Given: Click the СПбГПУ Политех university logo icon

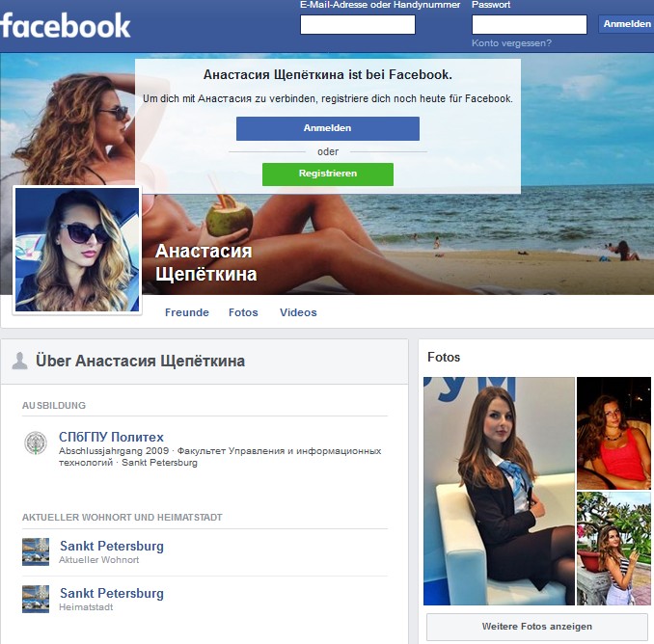Looking at the screenshot, I should [36, 443].
